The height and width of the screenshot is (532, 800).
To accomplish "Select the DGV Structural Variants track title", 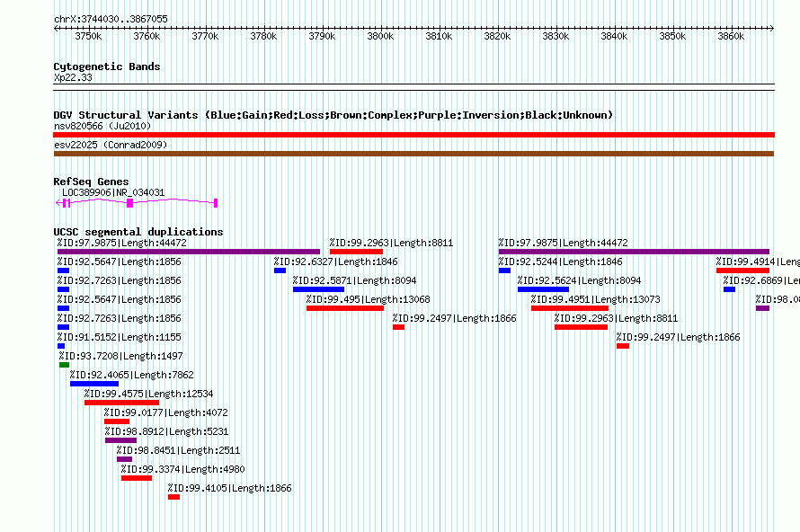I will pyautogui.click(x=333, y=115).
